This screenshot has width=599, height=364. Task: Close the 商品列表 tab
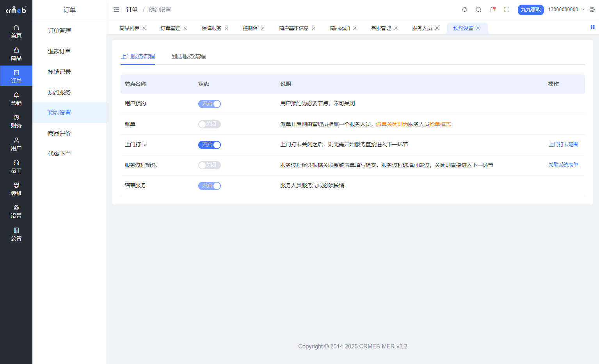click(x=144, y=28)
